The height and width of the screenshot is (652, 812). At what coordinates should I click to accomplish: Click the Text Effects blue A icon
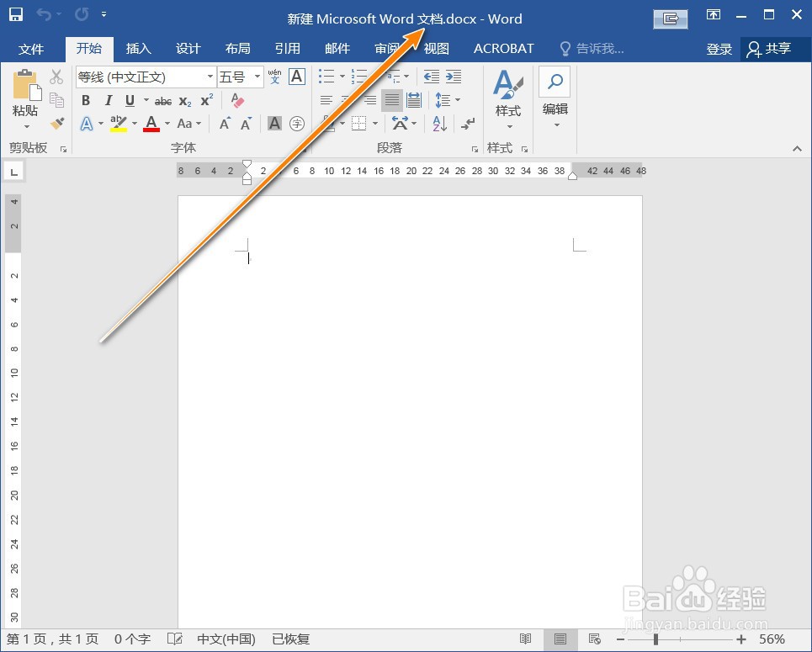pyautogui.click(x=87, y=124)
